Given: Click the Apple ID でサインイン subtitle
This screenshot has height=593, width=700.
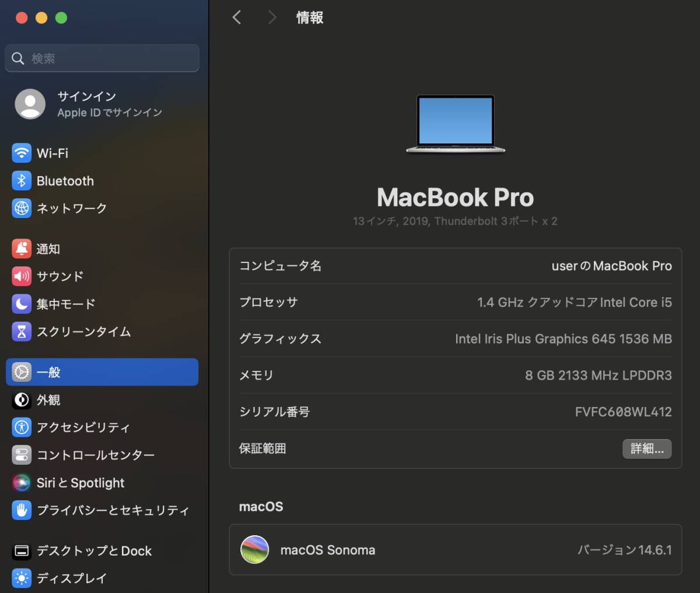Looking at the screenshot, I should (x=110, y=113).
